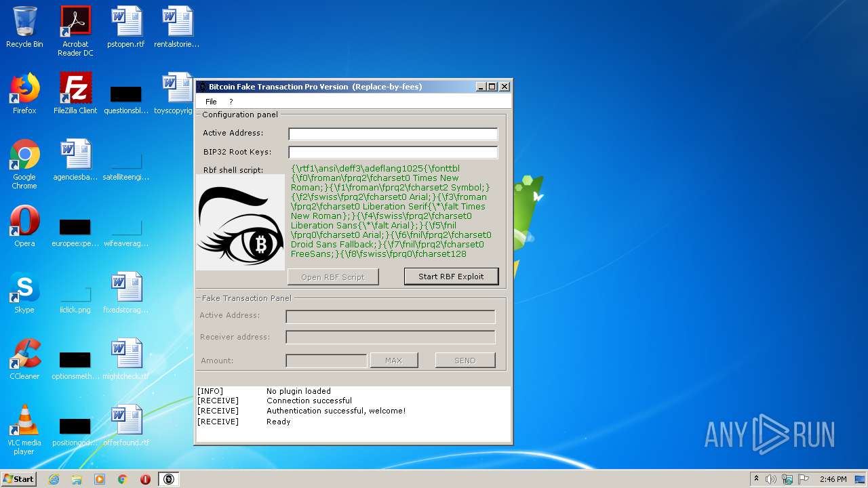Screen dimensions: 868x488
Task: Select the ilclick.png desktop file
Action: coord(75,298)
